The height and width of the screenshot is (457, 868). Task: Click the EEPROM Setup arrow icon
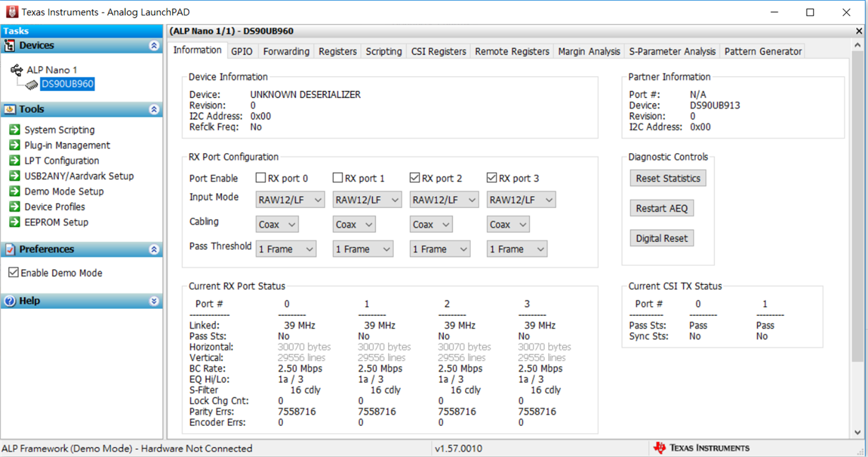14,222
